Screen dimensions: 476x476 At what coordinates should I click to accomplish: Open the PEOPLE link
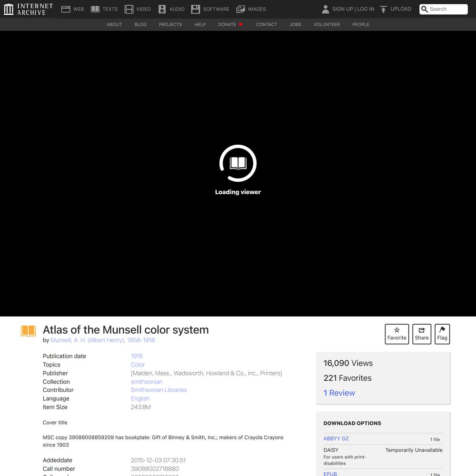(361, 25)
